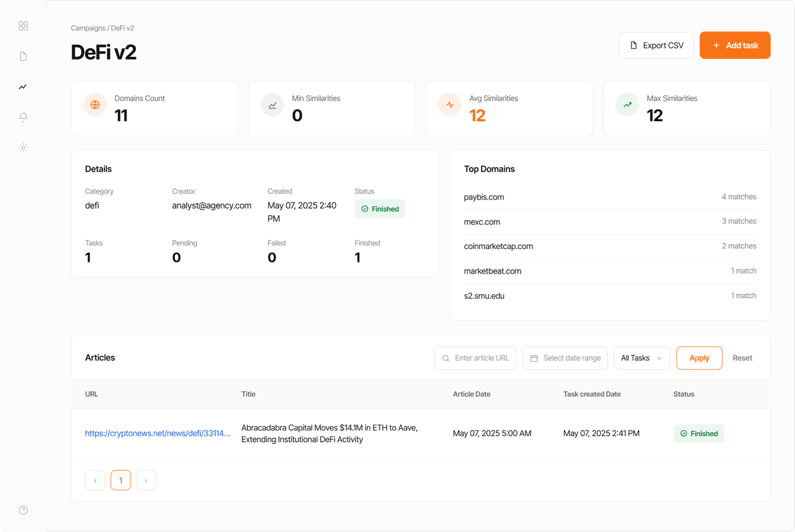795x532 pixels.
Task: Click the Title column header
Action: (248, 394)
